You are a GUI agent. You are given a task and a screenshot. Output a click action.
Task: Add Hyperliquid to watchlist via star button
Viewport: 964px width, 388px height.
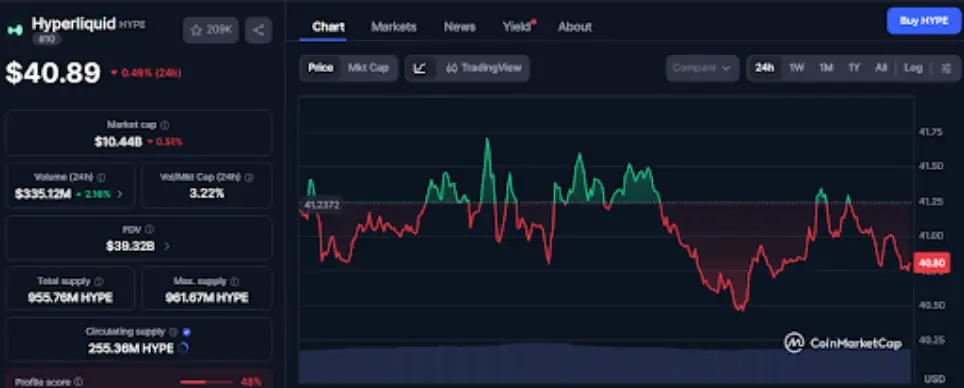211,30
